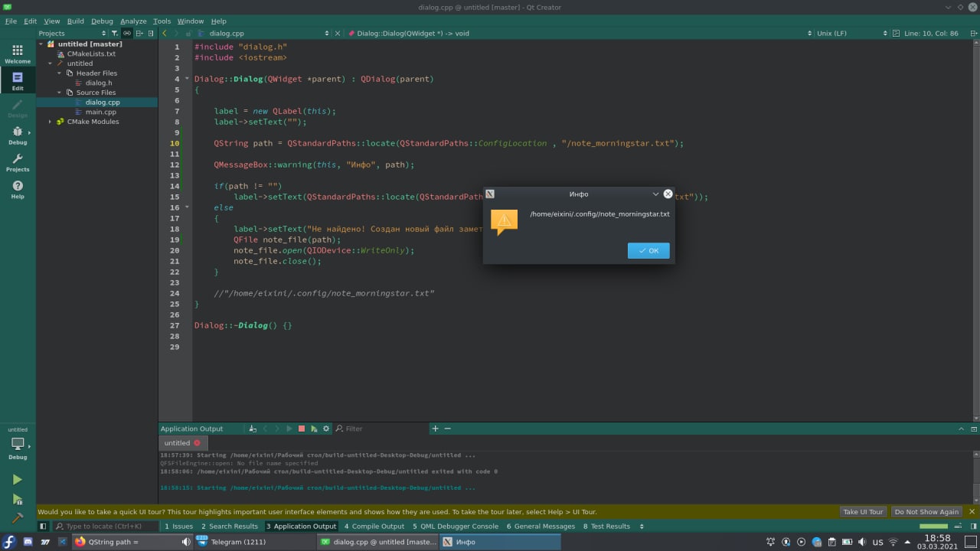This screenshot has height=551, width=980.
Task: Open the Help mode icon
Action: tap(18, 189)
